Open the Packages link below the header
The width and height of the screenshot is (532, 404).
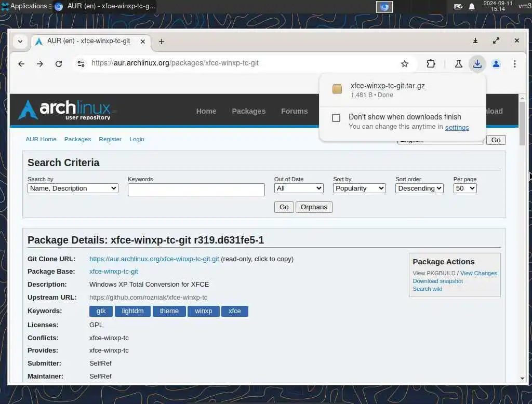point(78,139)
